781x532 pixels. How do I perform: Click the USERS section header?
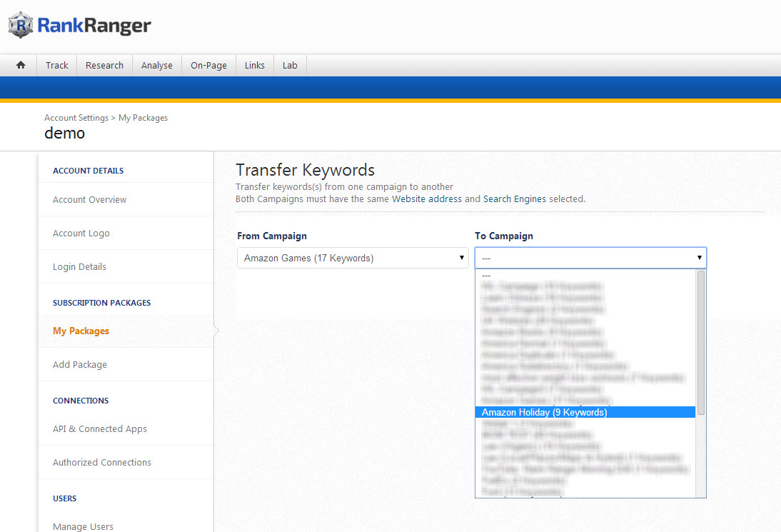[x=65, y=498]
